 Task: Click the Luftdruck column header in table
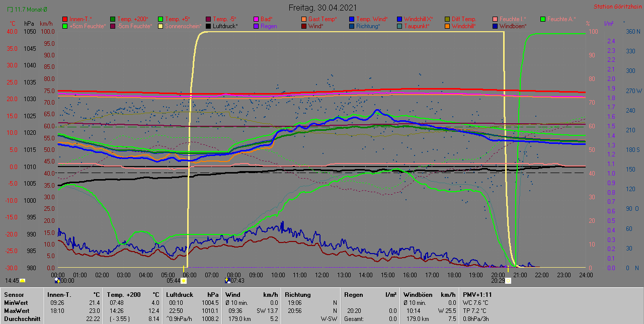[x=181, y=294]
